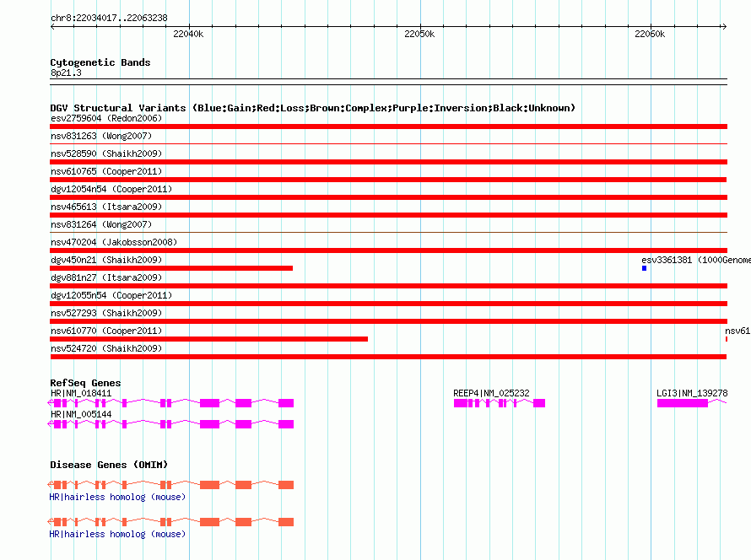Click the 8p21.3 band label
Viewport: 751px width, 560px height.
pos(66,73)
